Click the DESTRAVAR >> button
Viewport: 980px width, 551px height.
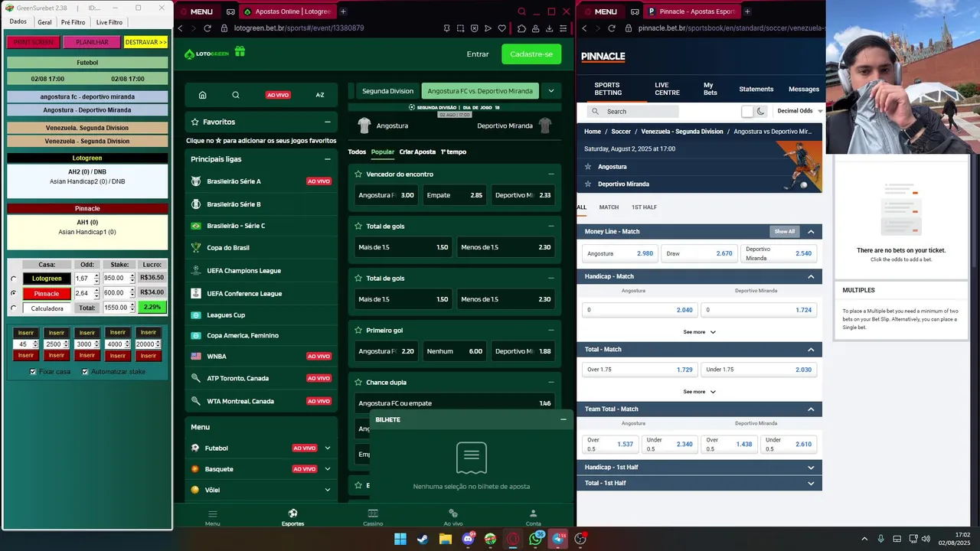pyautogui.click(x=145, y=42)
